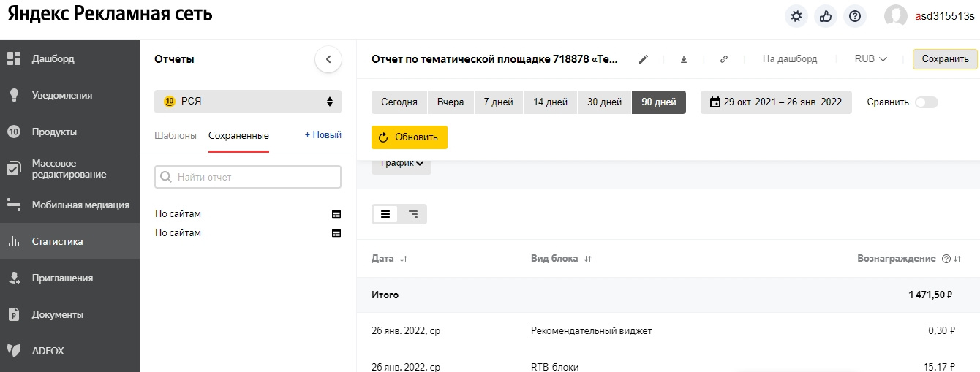The width and height of the screenshot is (980, 372).
Task: Click the thumbs-up feedback icon
Action: (826, 16)
